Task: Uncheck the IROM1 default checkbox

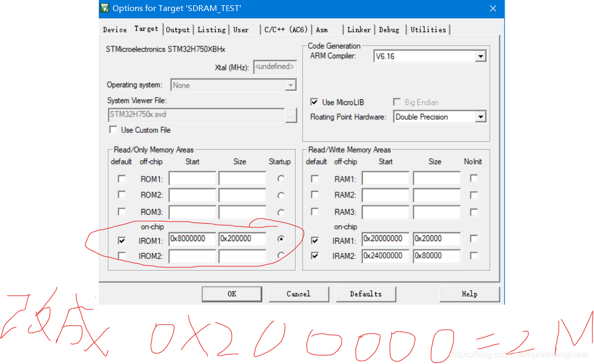Action: [121, 240]
